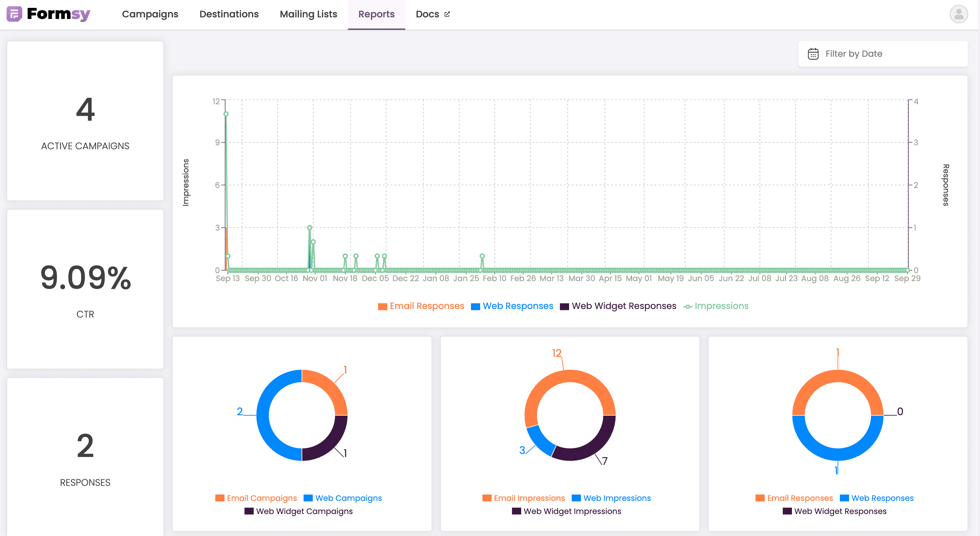The image size is (980, 536).
Task: Toggle Web Campaigns legend item
Action: click(342, 498)
